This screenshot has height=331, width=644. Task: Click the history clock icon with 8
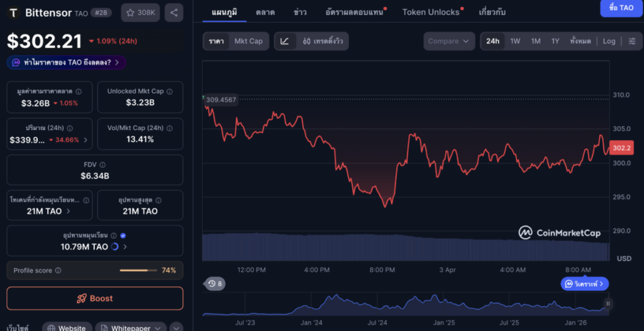[x=216, y=284]
